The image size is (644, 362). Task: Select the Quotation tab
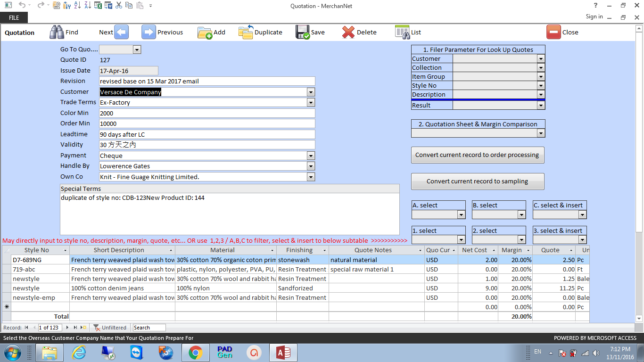(19, 32)
